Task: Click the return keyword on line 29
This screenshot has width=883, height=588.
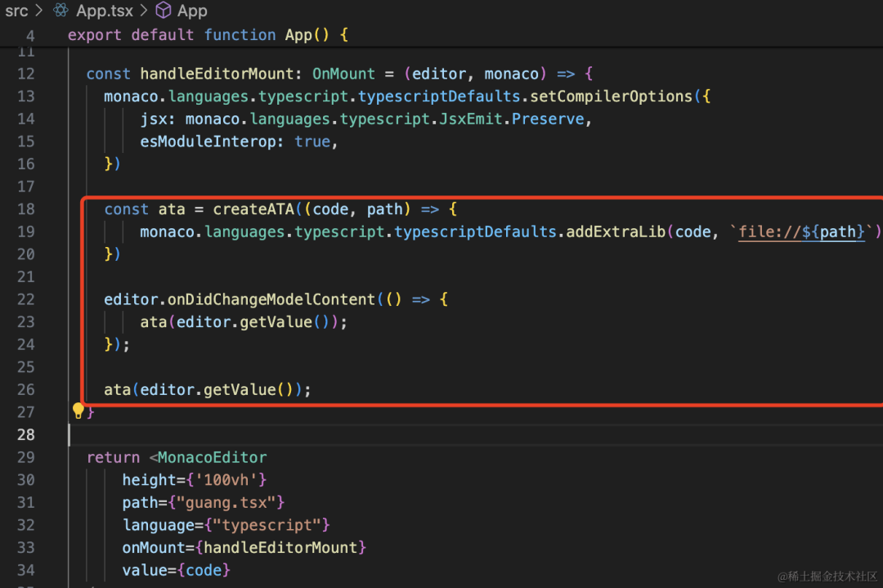Action: tap(113, 457)
